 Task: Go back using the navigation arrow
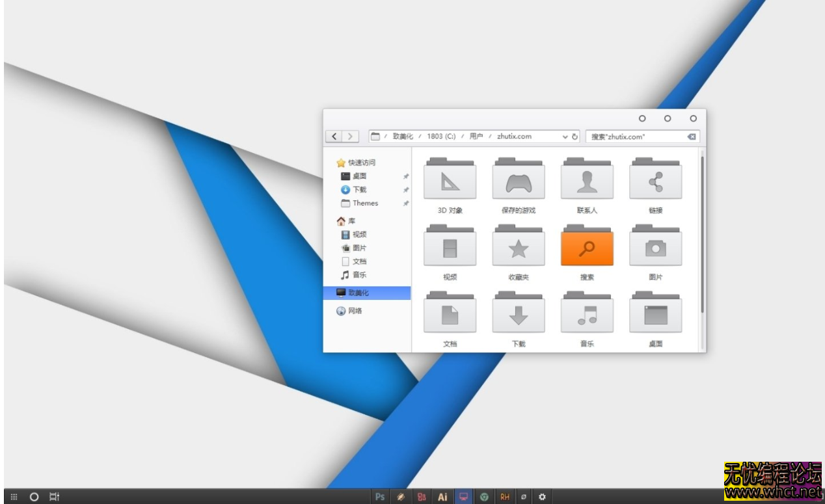pyautogui.click(x=334, y=136)
